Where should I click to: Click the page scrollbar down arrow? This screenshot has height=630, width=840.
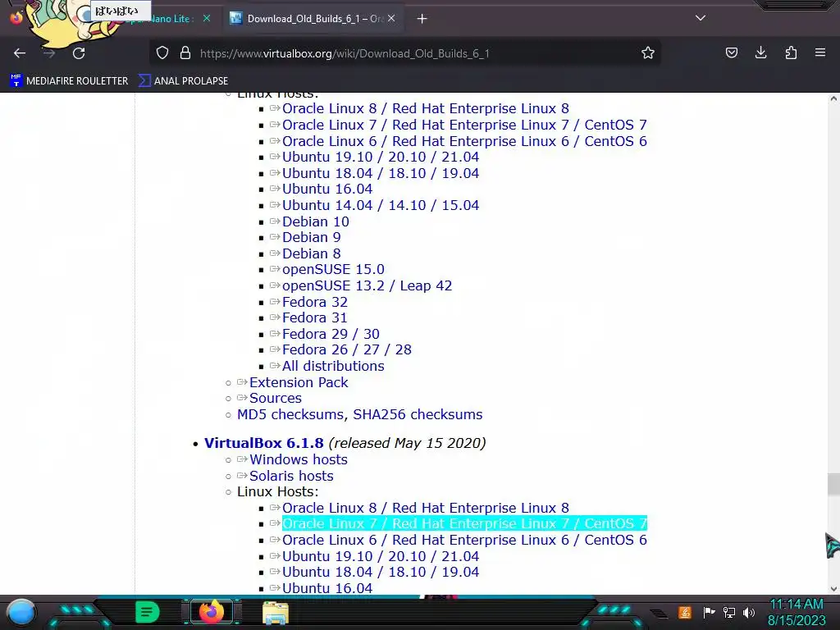833,588
